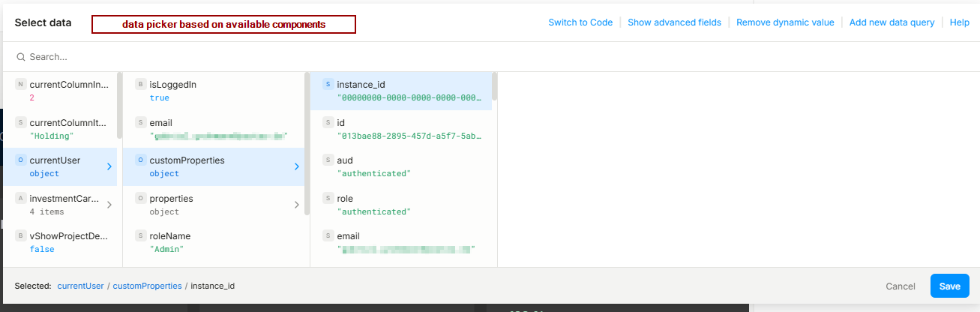Expand the properties object chevron
The width and height of the screenshot is (980, 312).
[296, 205]
